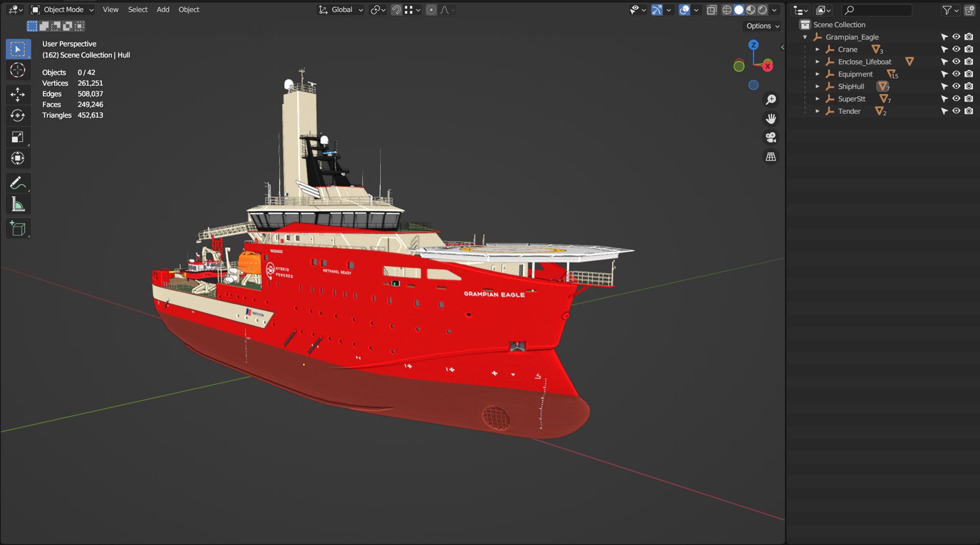Select the Move tool
The height and width of the screenshot is (545, 980).
(18, 94)
